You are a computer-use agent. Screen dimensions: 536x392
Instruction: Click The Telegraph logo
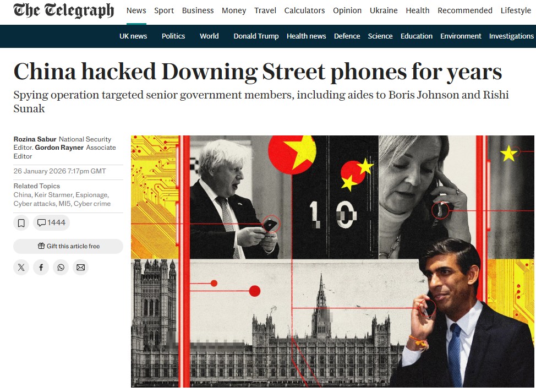coord(64,10)
